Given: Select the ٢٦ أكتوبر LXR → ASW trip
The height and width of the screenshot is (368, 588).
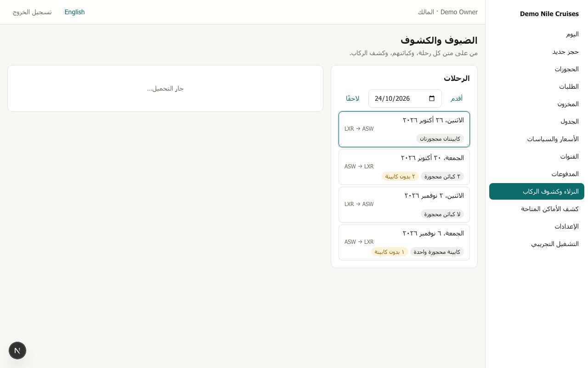Looking at the screenshot, I should pos(404,129).
